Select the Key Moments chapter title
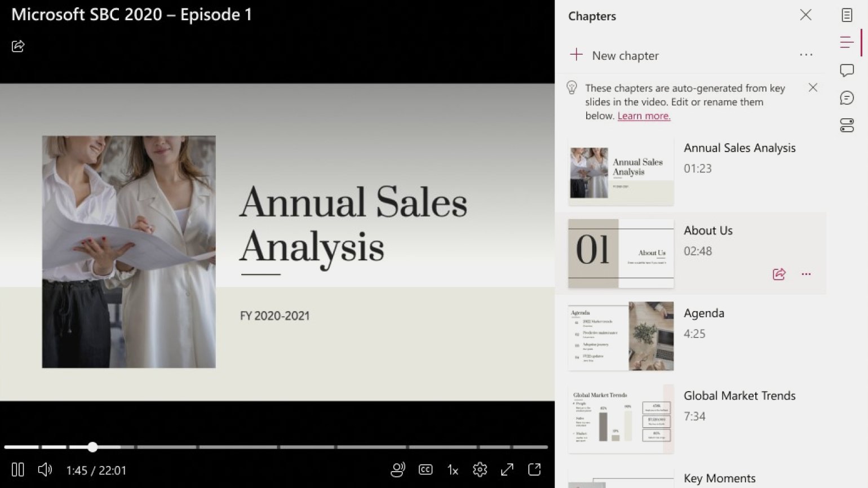 pos(720,478)
